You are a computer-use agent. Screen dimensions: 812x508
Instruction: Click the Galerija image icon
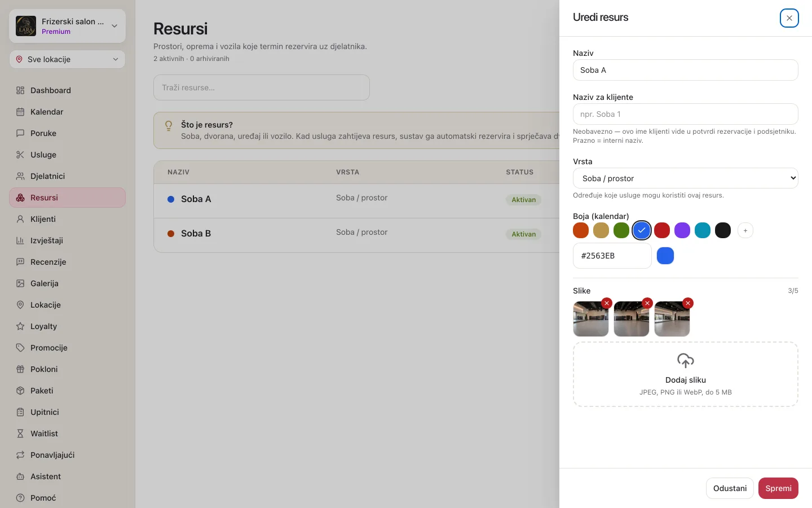point(20,283)
